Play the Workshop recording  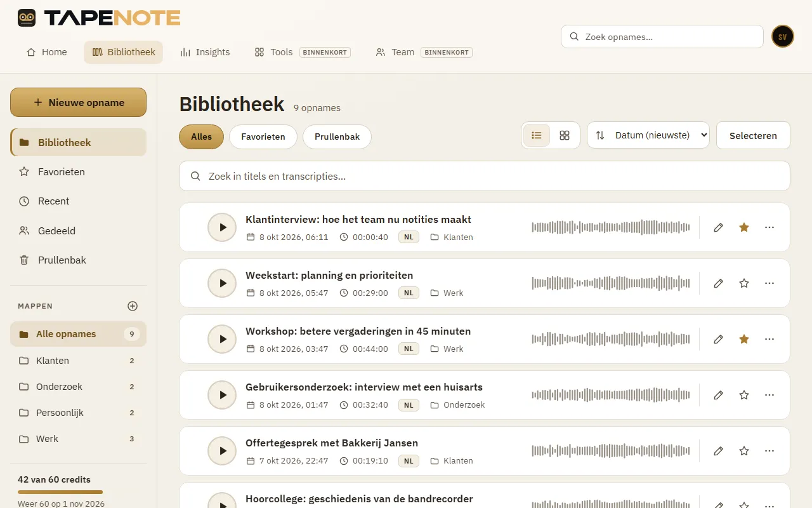click(x=222, y=339)
